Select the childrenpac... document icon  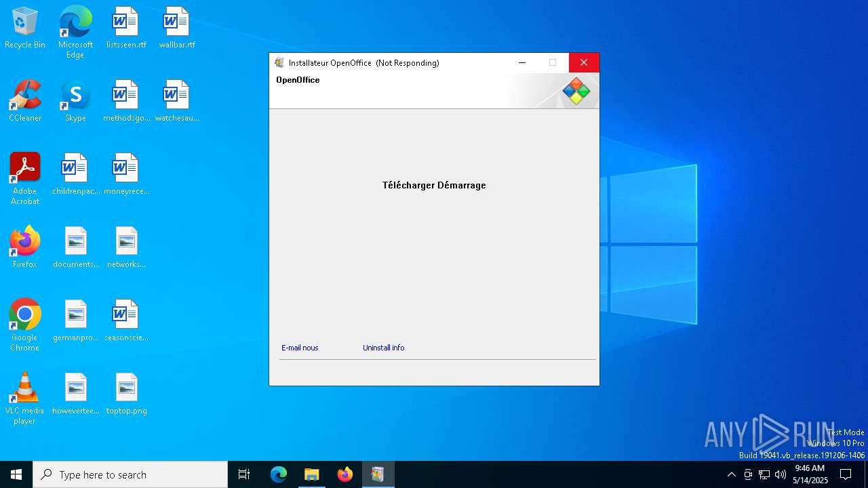pos(75,175)
